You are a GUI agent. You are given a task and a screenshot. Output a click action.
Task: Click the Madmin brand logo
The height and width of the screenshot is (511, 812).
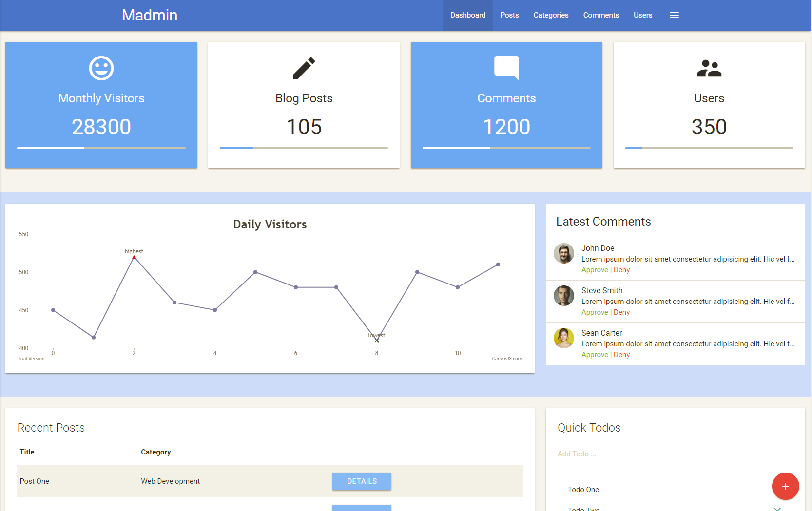pyautogui.click(x=150, y=15)
